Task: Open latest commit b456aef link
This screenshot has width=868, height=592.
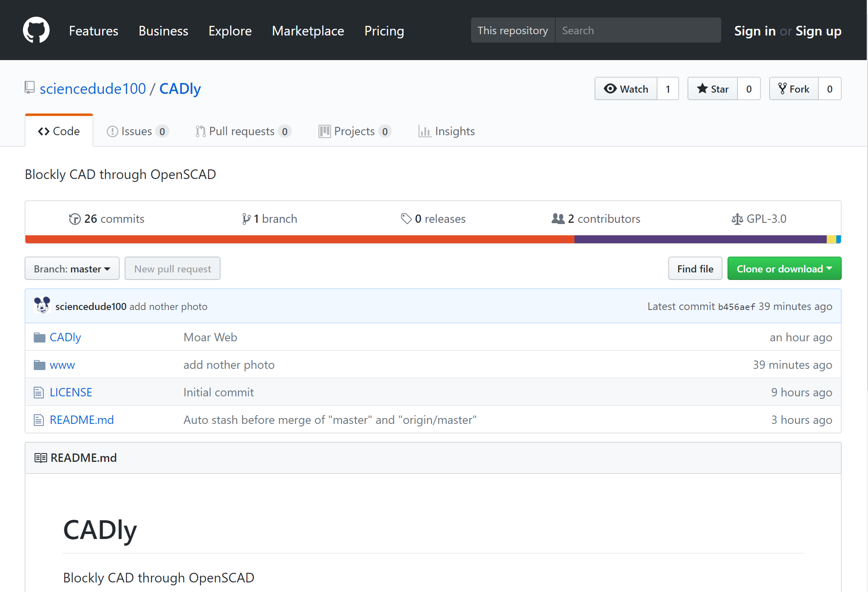Action: [736, 307]
